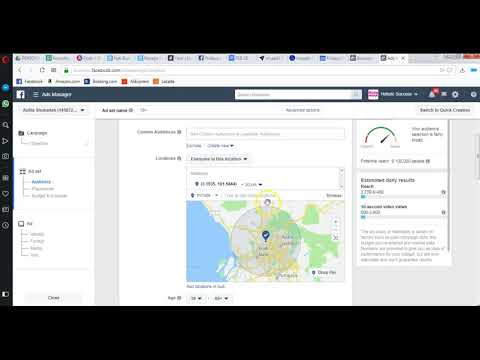Open bookmarks heart in Opera sidebar
Image resolution: width=480 pixels, height=360 pixels.
pyautogui.click(x=6, y=194)
